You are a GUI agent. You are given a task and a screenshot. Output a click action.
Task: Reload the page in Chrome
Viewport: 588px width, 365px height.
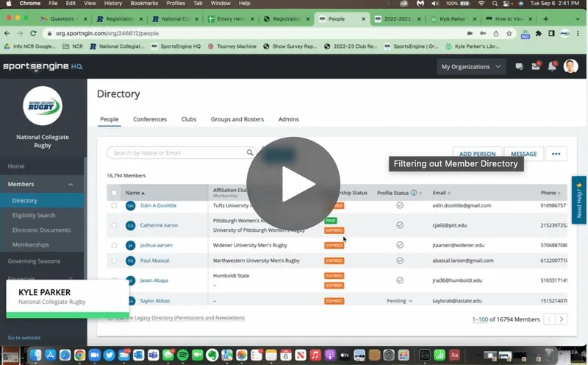coord(33,33)
